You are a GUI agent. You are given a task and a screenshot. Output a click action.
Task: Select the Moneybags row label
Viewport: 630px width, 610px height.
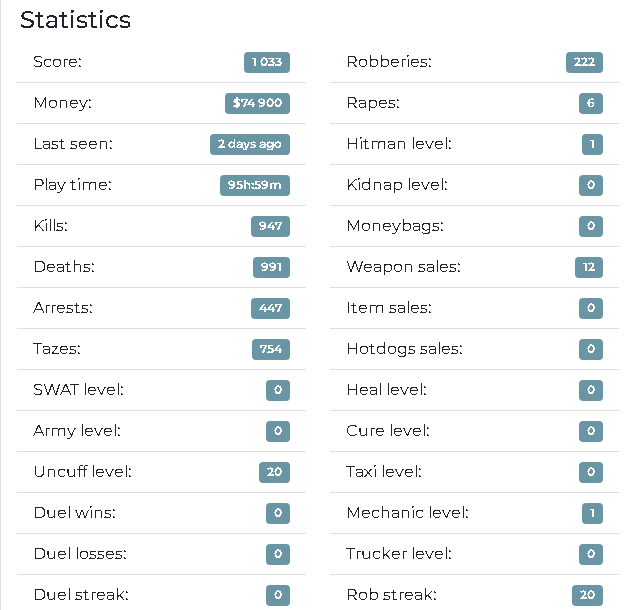(x=395, y=226)
